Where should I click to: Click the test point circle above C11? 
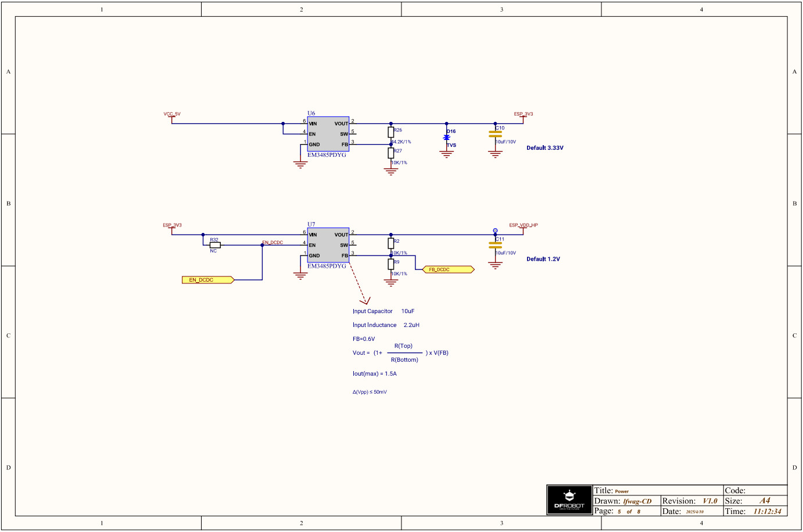pos(495,231)
